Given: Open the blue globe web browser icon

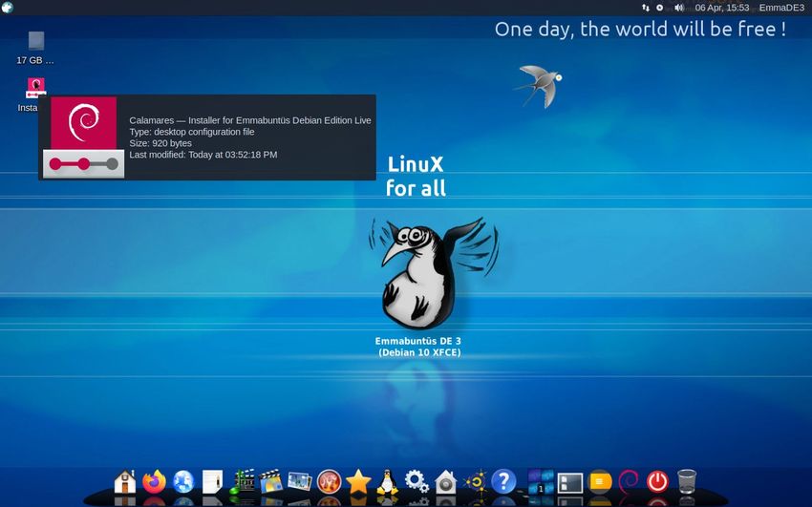Looking at the screenshot, I should (x=183, y=481).
